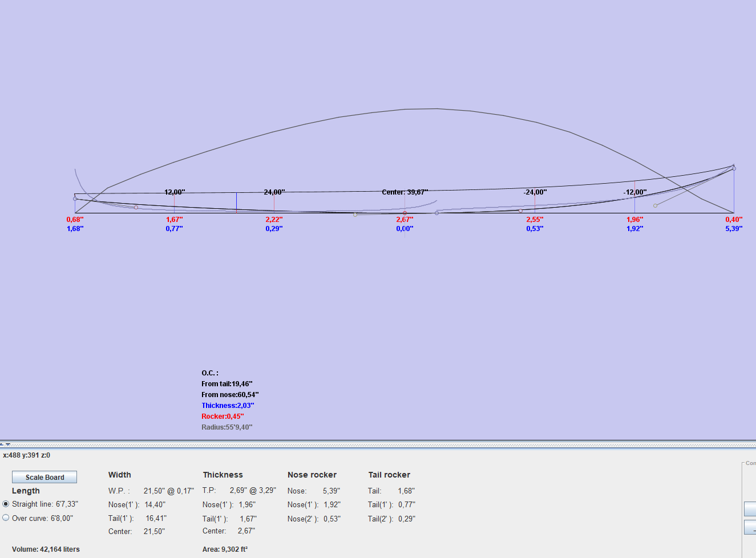Select the blue control point right of center

(x=437, y=213)
